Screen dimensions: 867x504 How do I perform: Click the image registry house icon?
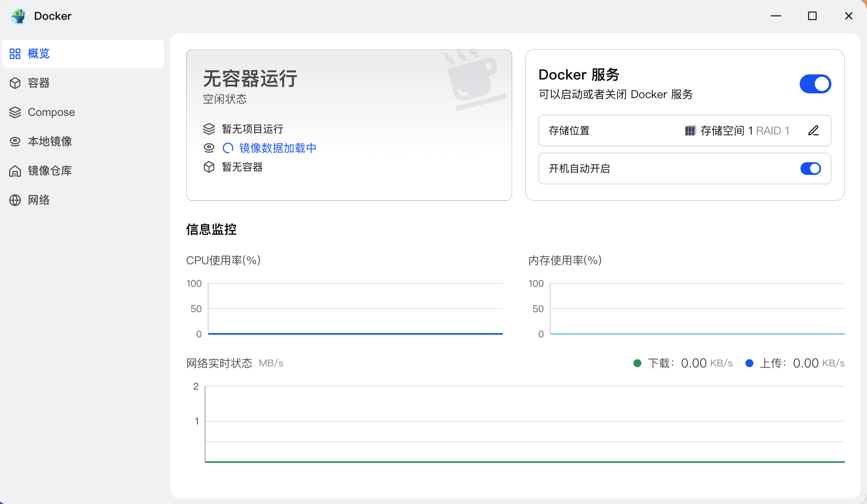(x=15, y=171)
